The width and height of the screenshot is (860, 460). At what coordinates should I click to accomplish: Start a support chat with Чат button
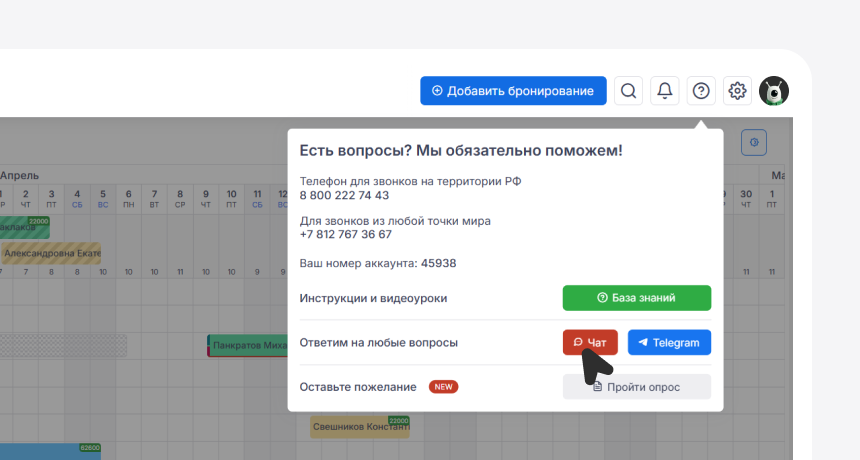pos(590,342)
